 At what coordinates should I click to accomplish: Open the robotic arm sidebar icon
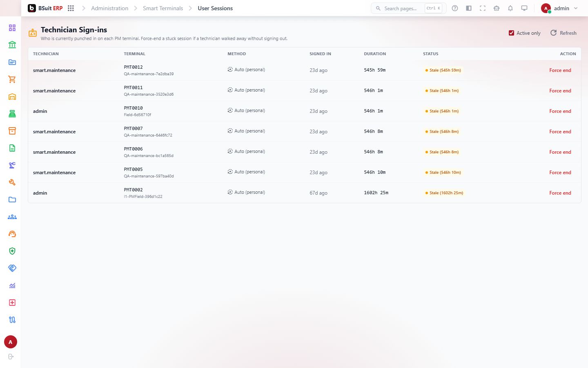(x=12, y=165)
